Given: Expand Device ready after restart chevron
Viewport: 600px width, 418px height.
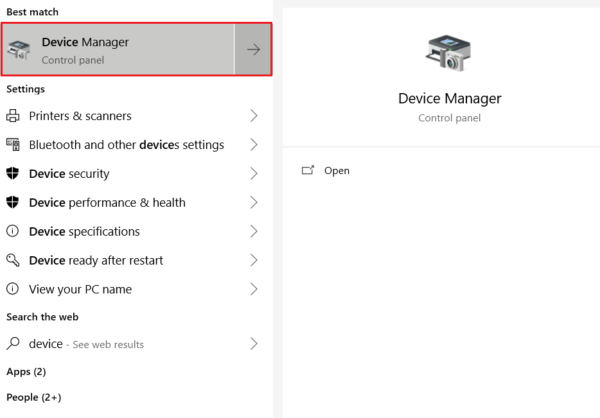Looking at the screenshot, I should [x=254, y=260].
